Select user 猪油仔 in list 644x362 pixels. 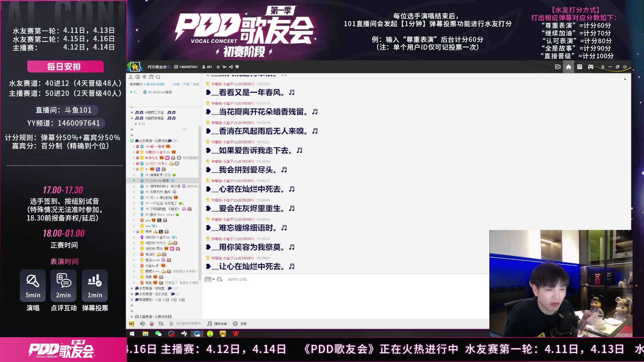click(x=150, y=254)
